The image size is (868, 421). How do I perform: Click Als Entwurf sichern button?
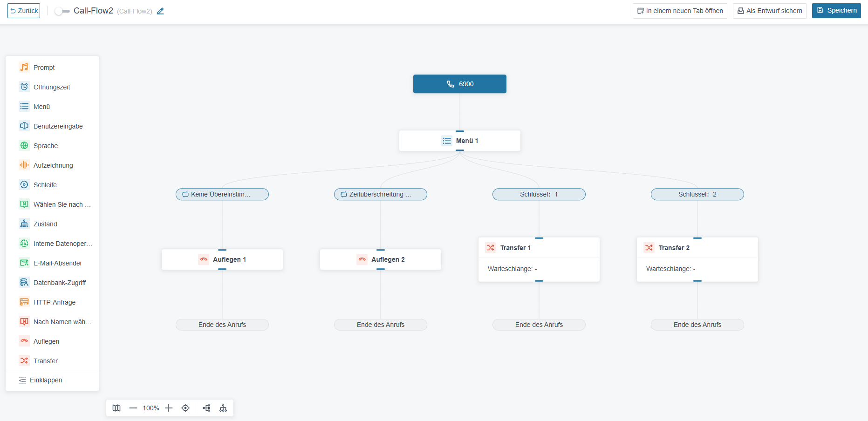(769, 11)
